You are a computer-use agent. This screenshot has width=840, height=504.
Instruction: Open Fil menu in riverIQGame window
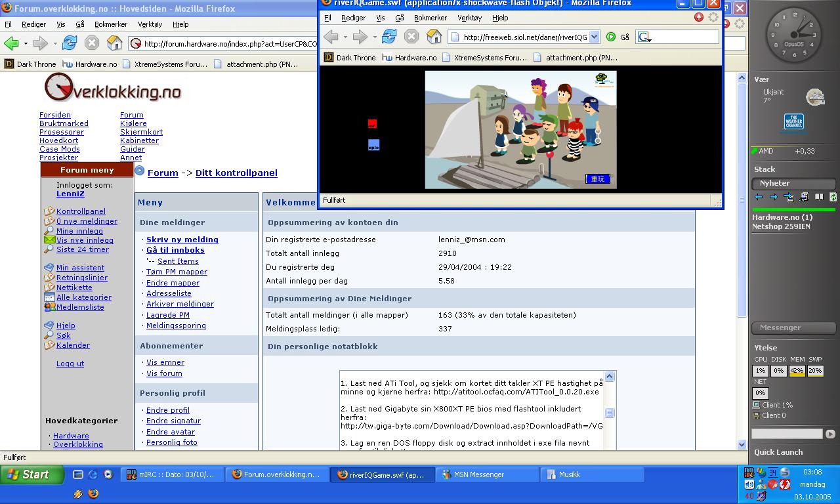point(327,18)
